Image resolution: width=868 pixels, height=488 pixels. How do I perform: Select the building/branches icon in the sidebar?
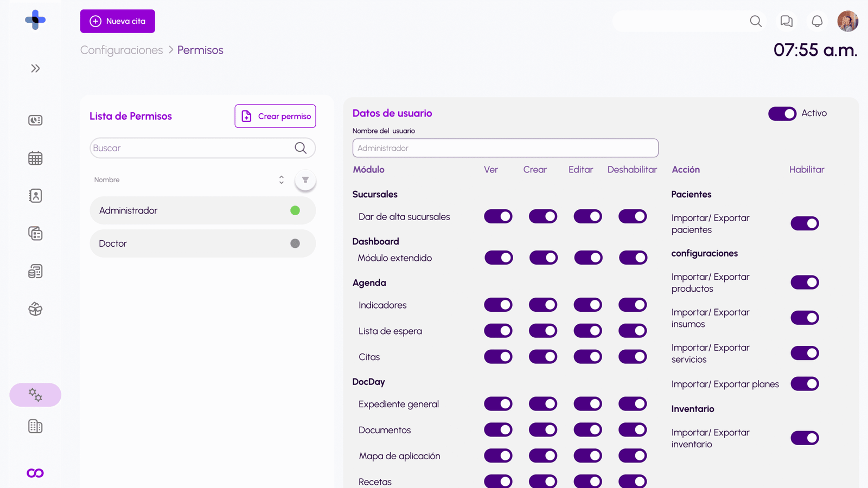click(35, 426)
